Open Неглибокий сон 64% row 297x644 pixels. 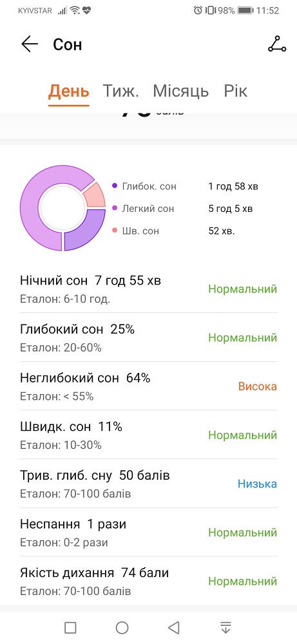point(148,386)
